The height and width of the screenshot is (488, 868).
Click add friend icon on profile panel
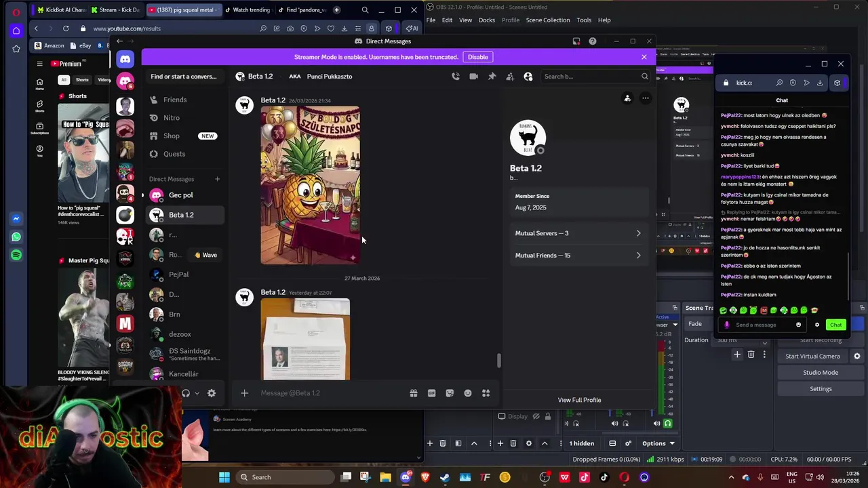(x=627, y=98)
